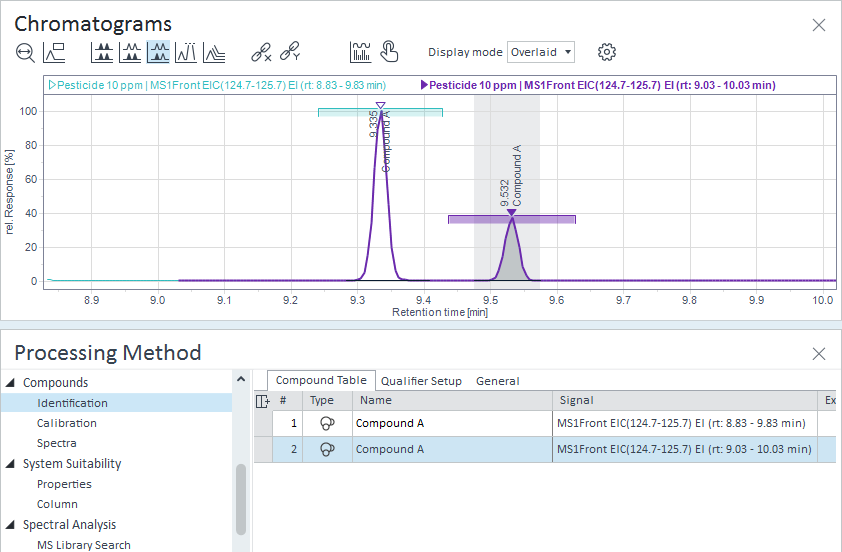The width and height of the screenshot is (842, 552).
Task: Collapse the System Suitability node
Action: point(10,463)
